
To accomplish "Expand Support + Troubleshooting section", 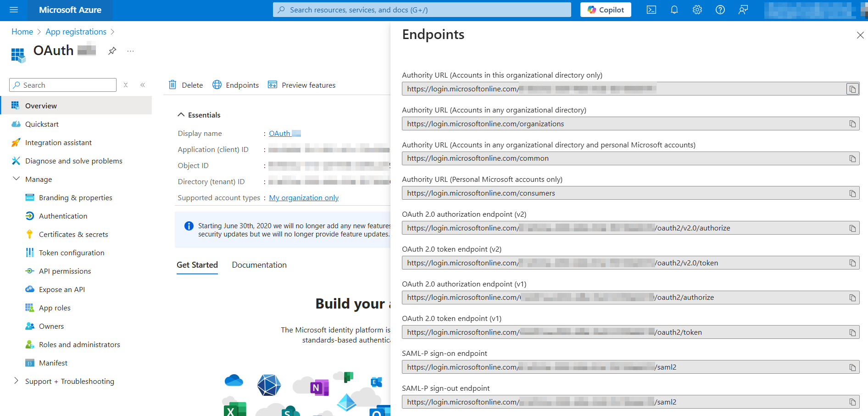I will (17, 381).
